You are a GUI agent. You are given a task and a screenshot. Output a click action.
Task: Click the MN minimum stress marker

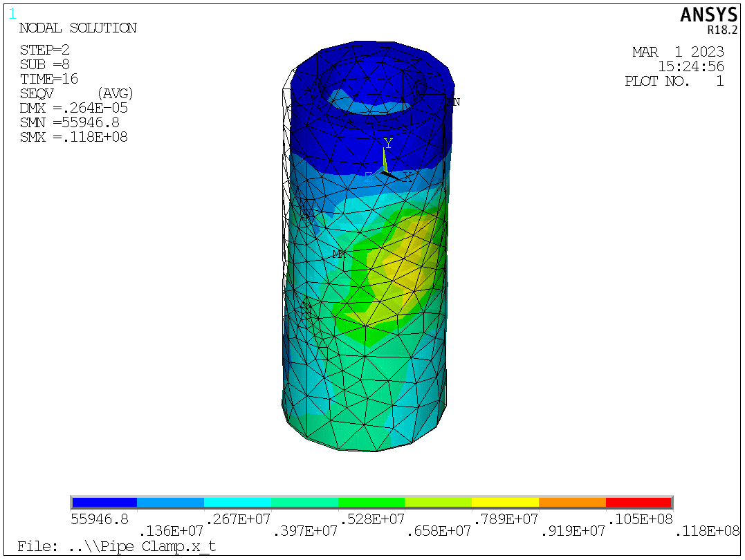(453, 102)
